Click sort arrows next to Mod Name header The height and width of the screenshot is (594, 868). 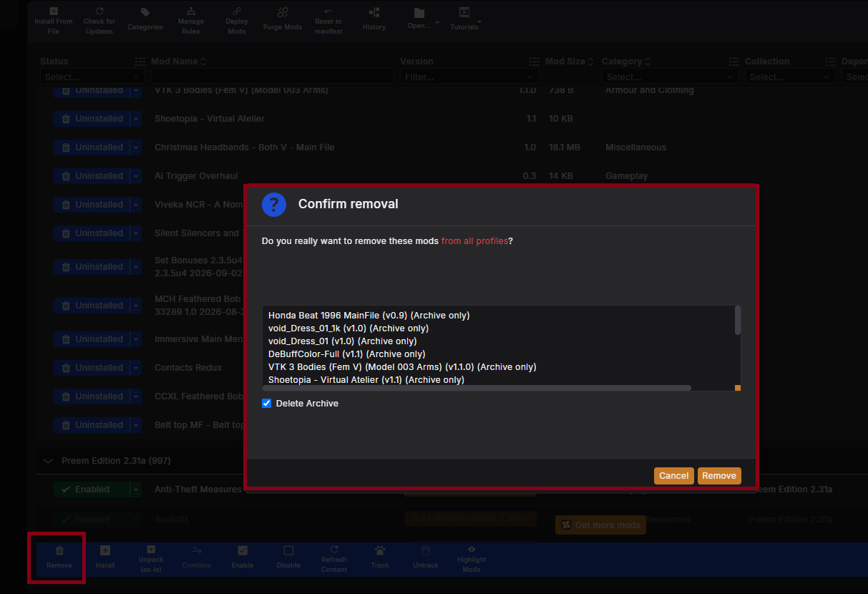(x=203, y=62)
